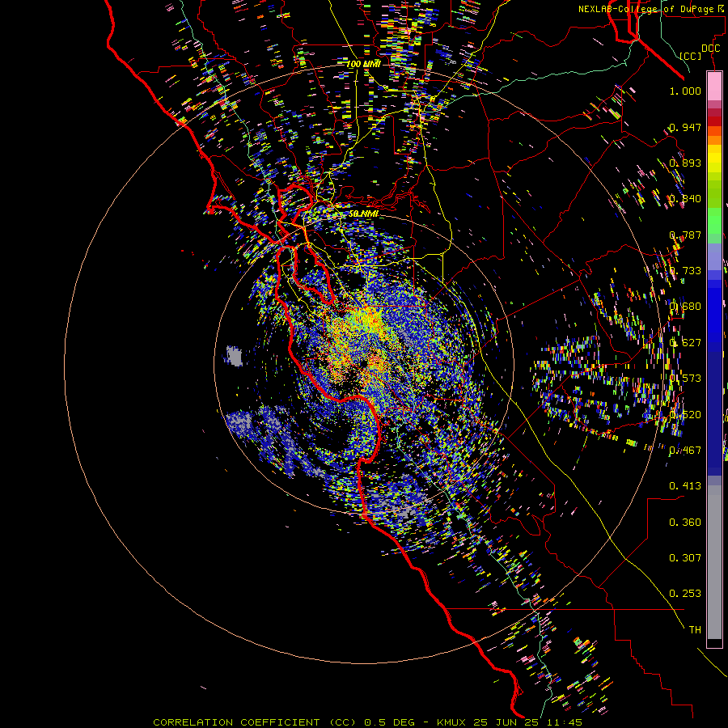This screenshot has height=728, width=728.
Task: Click the 0.787 color scale value
Action: 685,235
